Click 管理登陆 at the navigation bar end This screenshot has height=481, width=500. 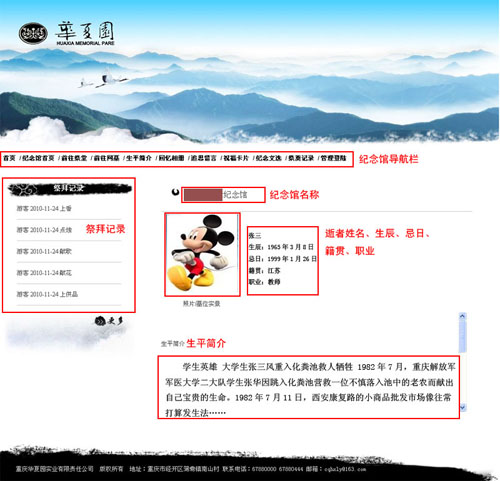(x=334, y=158)
